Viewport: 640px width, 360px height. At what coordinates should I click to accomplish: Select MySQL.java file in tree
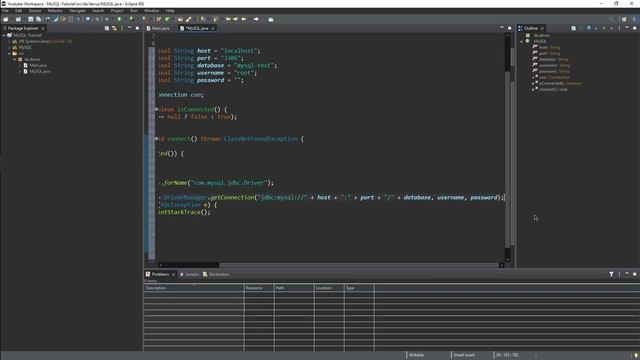point(40,71)
